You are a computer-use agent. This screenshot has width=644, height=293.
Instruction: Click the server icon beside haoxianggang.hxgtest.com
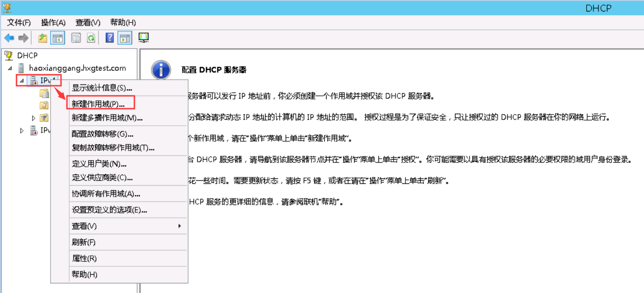pyautogui.click(x=21, y=68)
